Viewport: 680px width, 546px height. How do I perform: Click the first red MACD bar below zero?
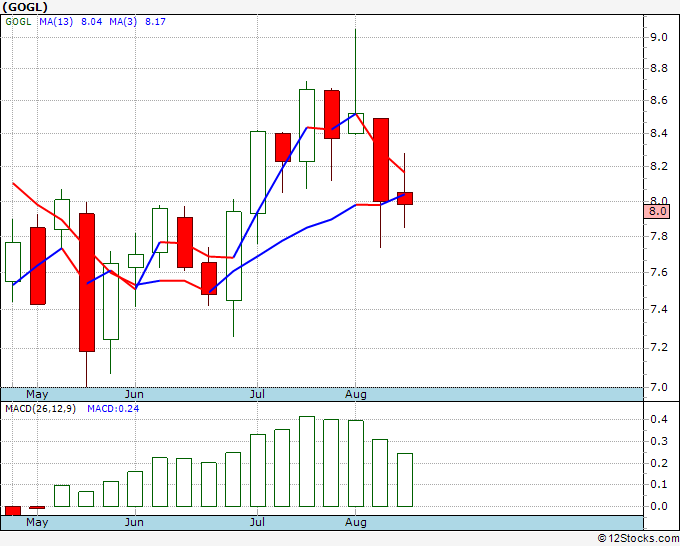click(13, 510)
